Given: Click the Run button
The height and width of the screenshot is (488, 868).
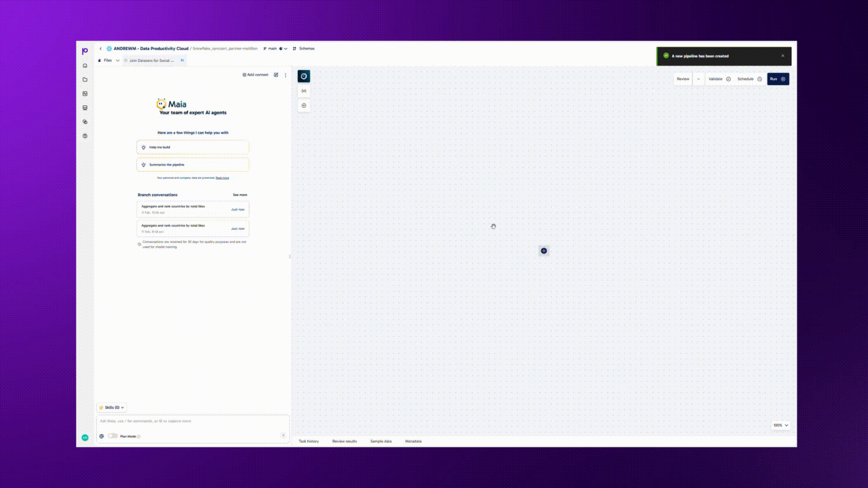Looking at the screenshot, I should click(777, 79).
